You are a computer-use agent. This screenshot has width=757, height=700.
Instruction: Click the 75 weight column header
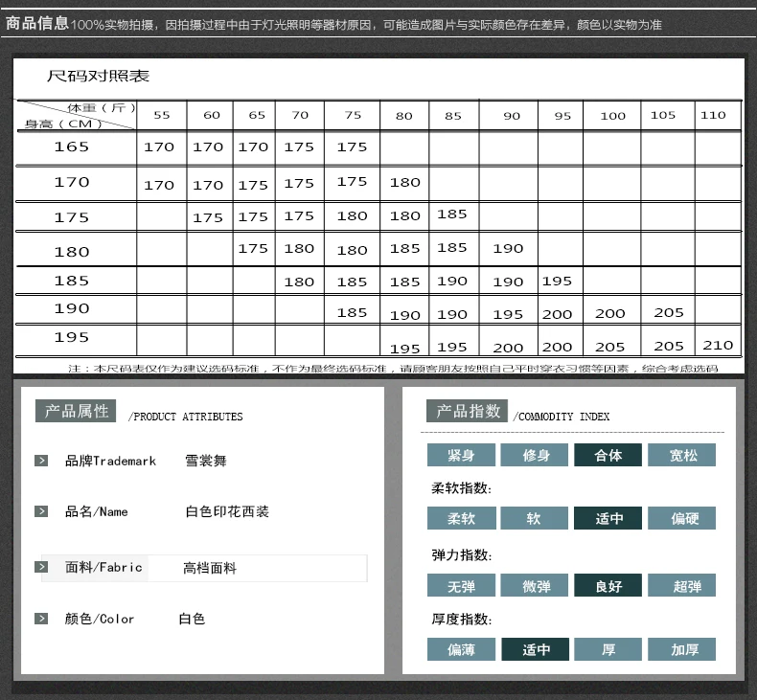pos(353,115)
